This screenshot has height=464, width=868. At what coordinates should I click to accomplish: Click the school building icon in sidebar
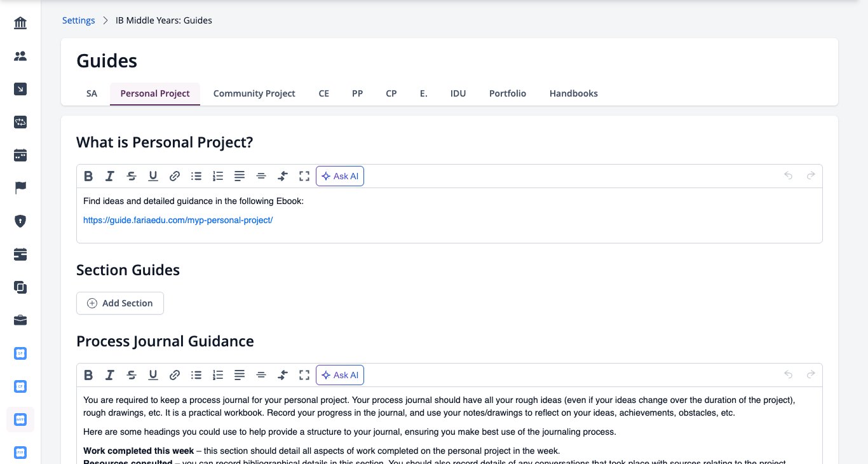pyautogui.click(x=20, y=24)
